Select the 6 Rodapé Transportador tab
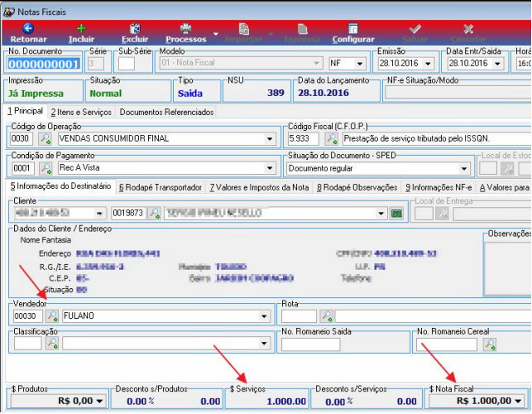Screen dimensions: 532x414 [x=161, y=187]
